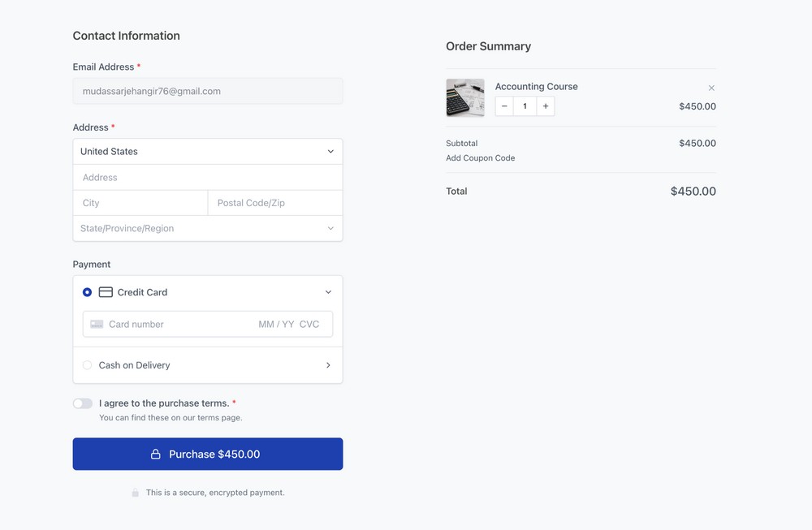This screenshot has width=812, height=530.
Task: Click the minus icon to decrease course quantity
Action: click(503, 106)
